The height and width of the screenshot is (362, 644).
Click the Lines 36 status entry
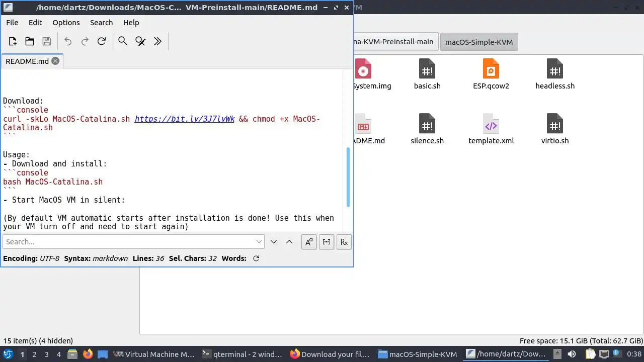pyautogui.click(x=148, y=258)
